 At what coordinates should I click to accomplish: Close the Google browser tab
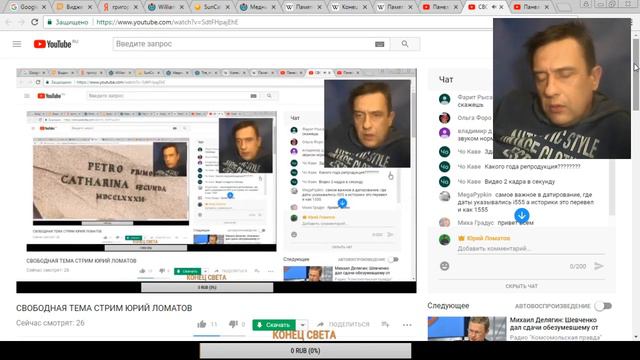pos(44,7)
